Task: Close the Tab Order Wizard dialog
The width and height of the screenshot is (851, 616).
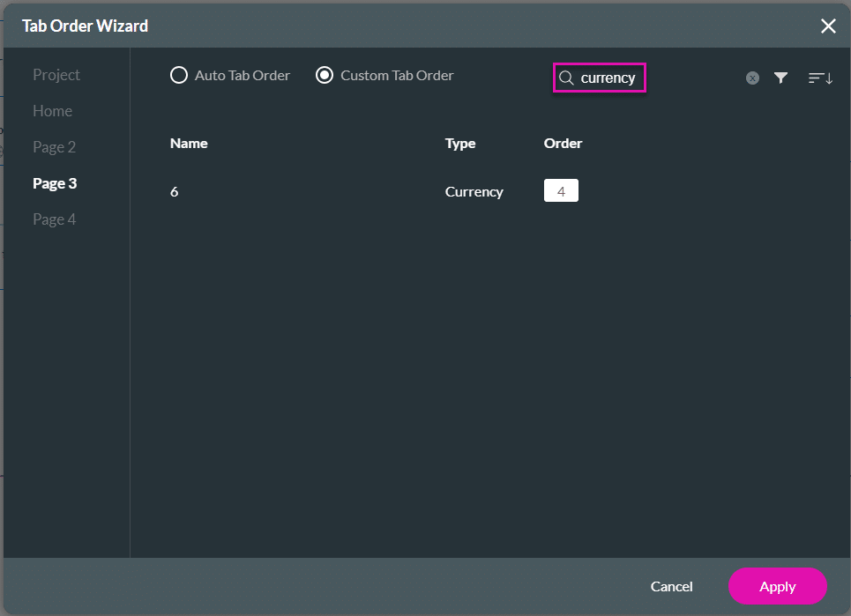Action: tap(828, 26)
